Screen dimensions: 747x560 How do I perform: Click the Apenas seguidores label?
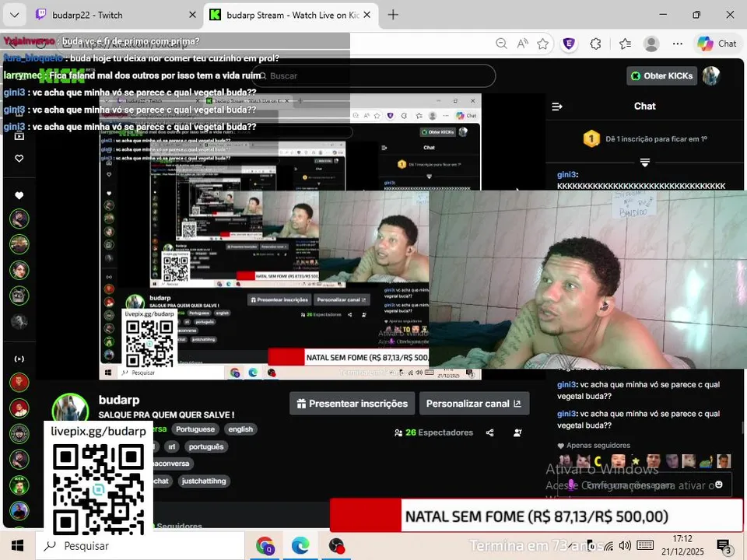[598, 446]
